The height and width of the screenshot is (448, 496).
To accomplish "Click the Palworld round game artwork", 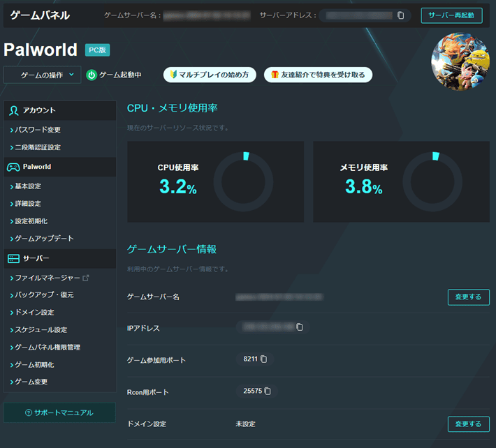I will click(x=460, y=61).
